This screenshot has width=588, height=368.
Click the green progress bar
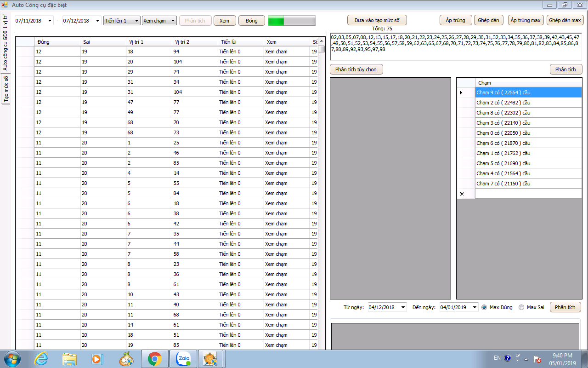pyautogui.click(x=292, y=21)
